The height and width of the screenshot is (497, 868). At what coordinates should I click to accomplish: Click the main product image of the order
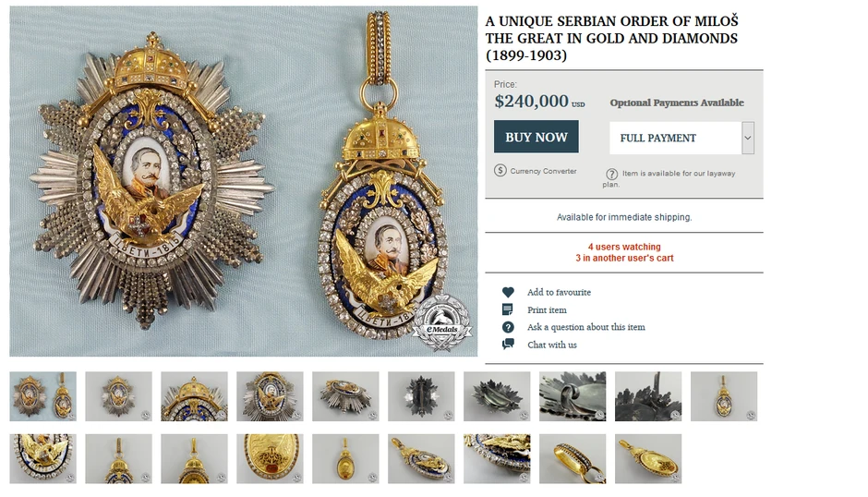pos(244,181)
